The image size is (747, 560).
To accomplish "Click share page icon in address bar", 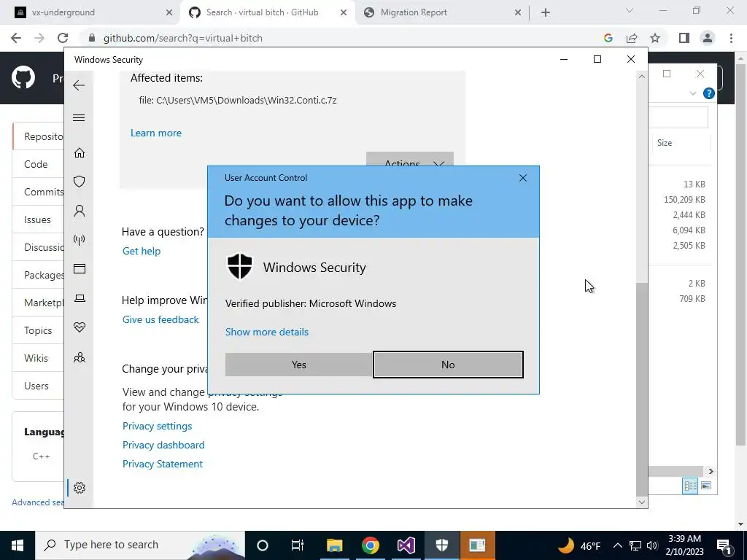I will tap(632, 38).
